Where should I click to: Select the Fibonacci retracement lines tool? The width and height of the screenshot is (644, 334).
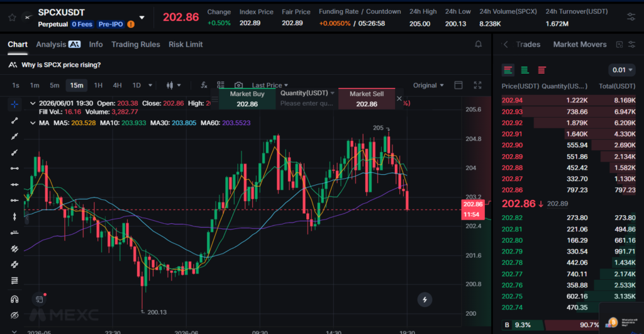pos(14,281)
